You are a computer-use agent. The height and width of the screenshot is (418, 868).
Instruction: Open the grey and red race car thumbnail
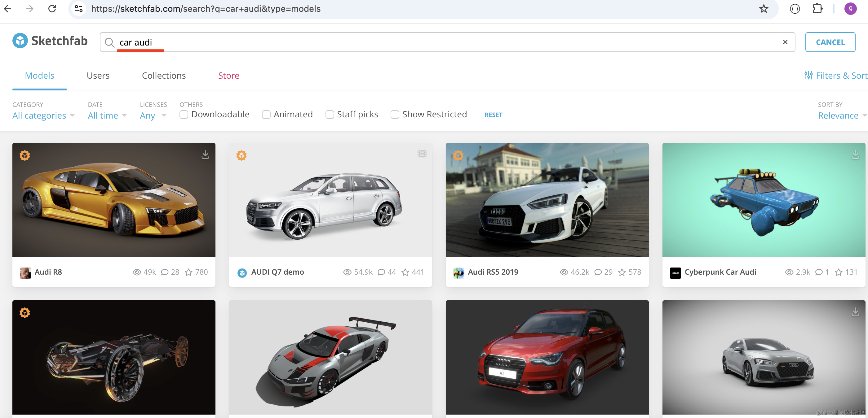point(330,357)
